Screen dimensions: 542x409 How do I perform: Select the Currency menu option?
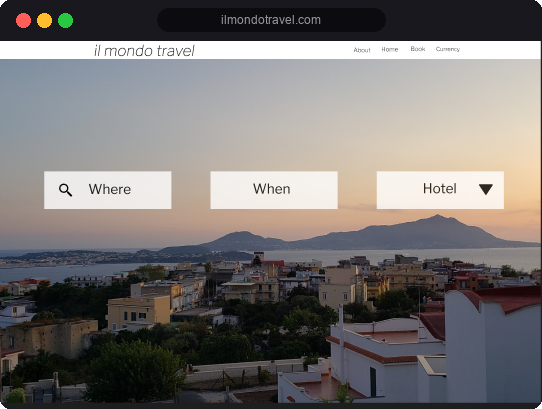point(448,49)
